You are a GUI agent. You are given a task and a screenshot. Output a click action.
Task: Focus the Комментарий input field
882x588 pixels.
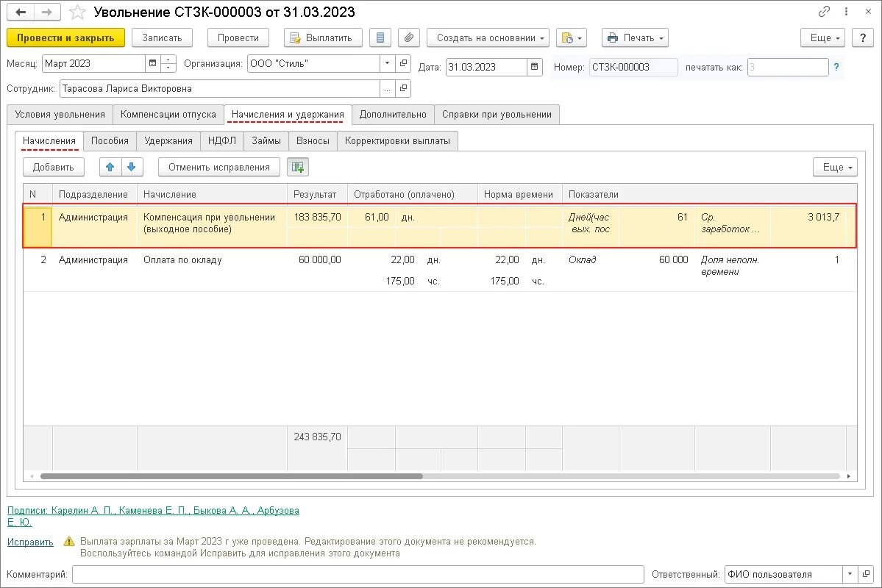pyautogui.click(x=358, y=574)
